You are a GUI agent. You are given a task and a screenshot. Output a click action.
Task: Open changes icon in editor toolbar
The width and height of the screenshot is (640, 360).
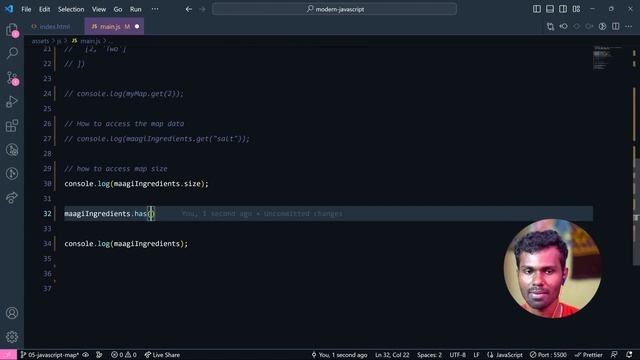[x=550, y=27]
